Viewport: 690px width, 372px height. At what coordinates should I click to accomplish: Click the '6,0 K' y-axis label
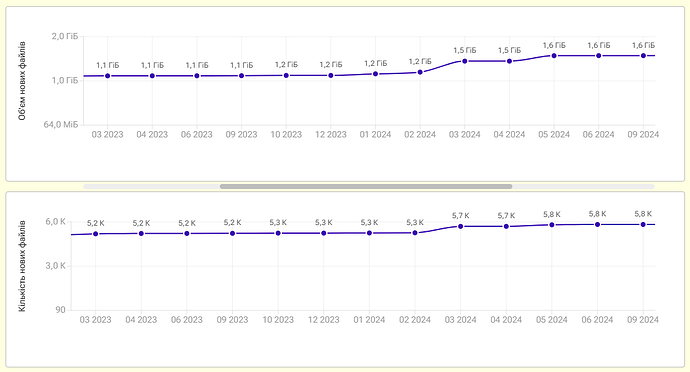[x=55, y=222]
